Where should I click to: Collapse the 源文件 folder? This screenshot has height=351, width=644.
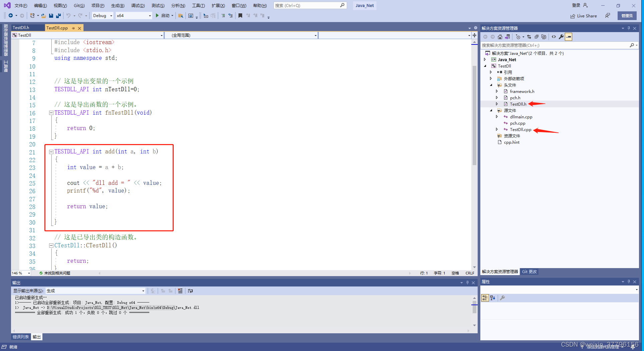click(x=491, y=110)
